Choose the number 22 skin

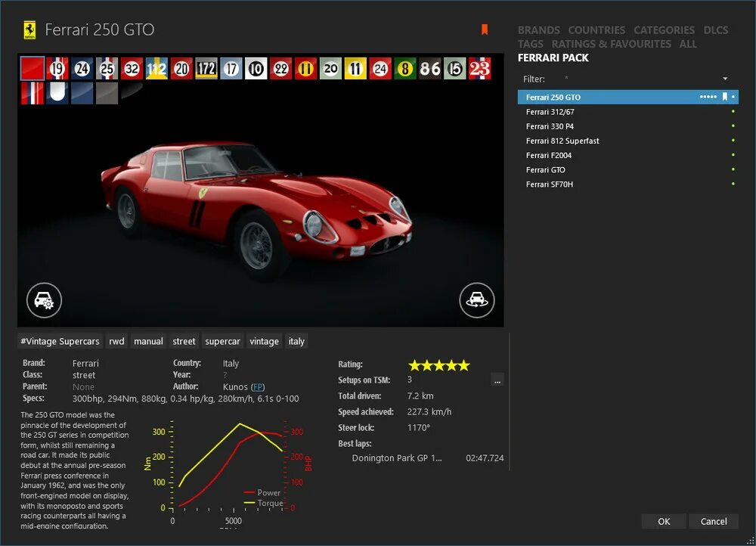(x=280, y=69)
